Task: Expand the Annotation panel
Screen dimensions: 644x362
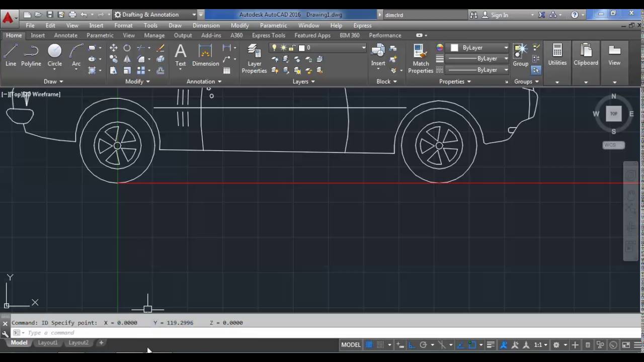Action: click(204, 81)
